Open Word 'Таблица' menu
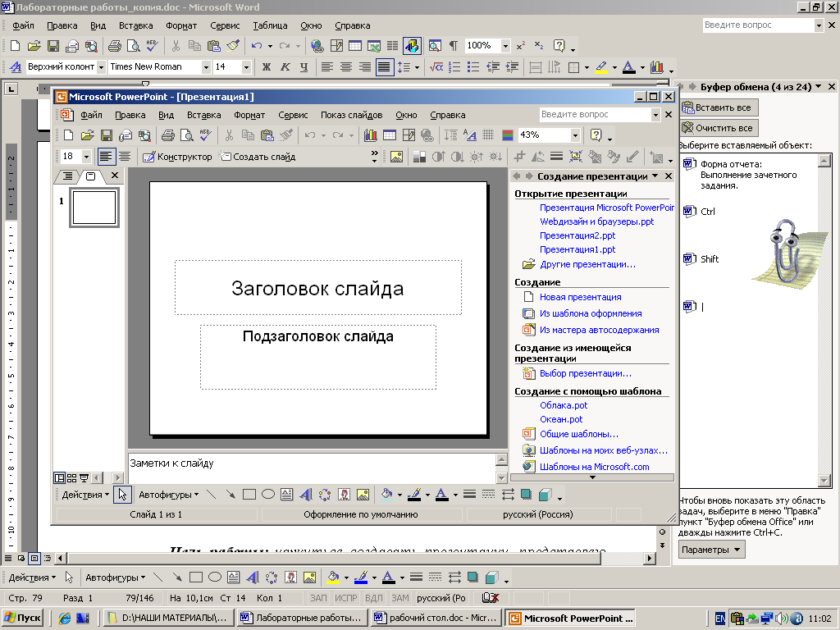Screen dimensions: 840x630 coord(270,25)
